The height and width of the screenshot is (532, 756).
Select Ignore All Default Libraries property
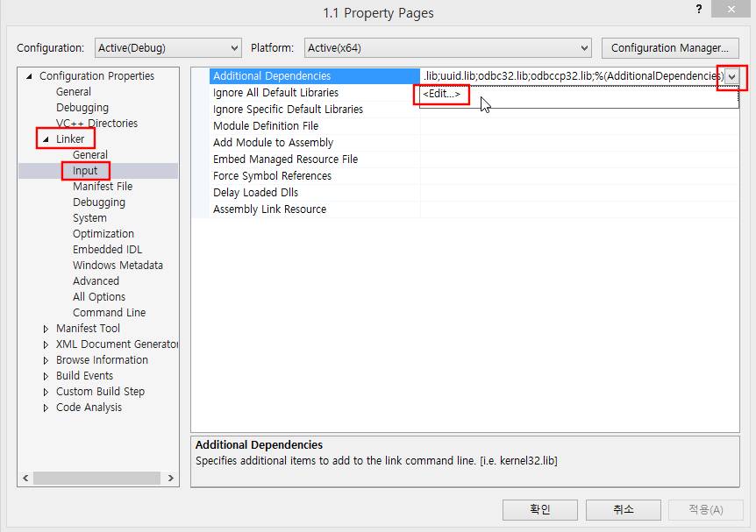coord(275,93)
